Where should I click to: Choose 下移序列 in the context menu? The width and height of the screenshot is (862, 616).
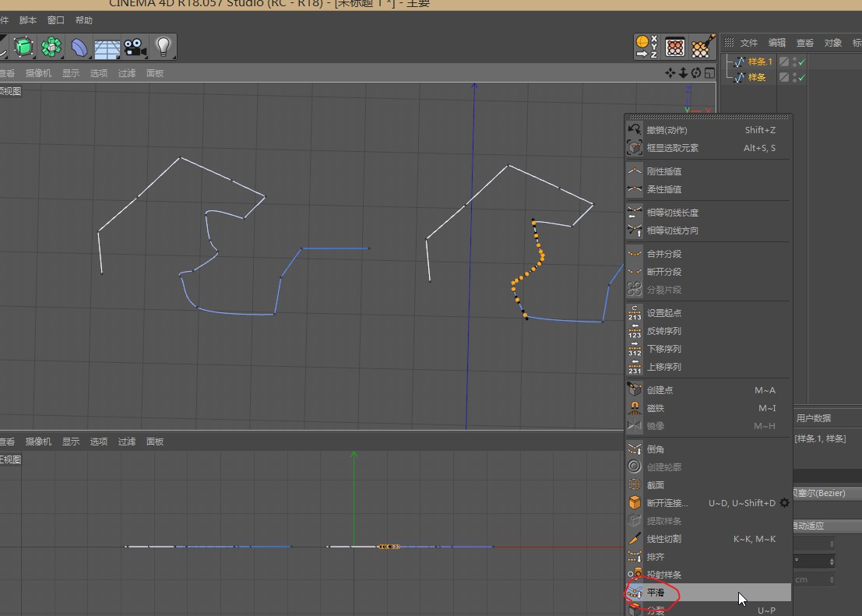[708, 349]
